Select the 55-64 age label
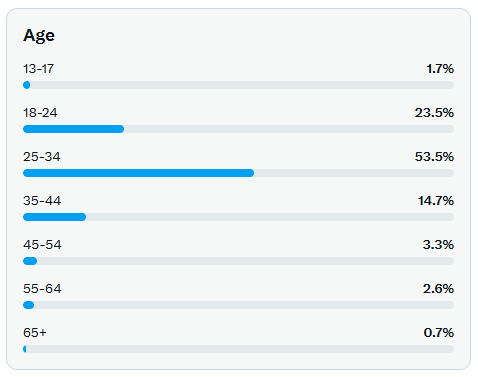 pyautogui.click(x=42, y=289)
